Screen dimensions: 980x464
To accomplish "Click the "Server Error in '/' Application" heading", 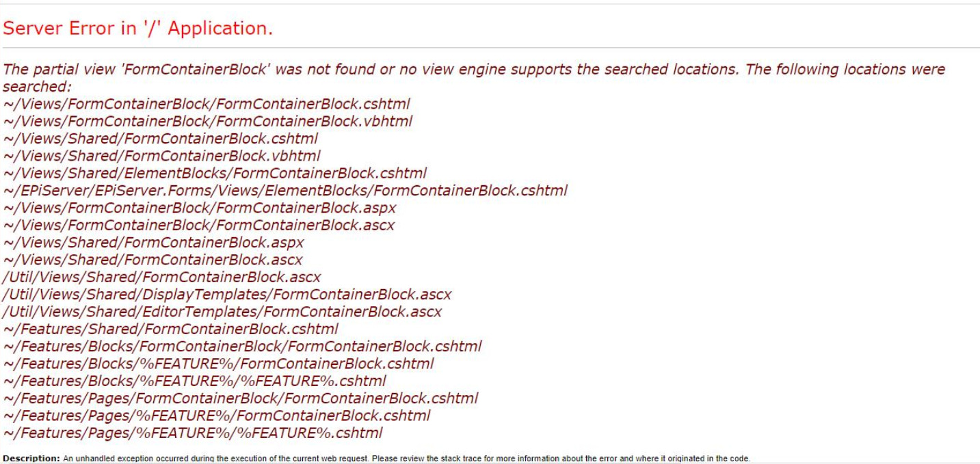I will pyautogui.click(x=138, y=29).
